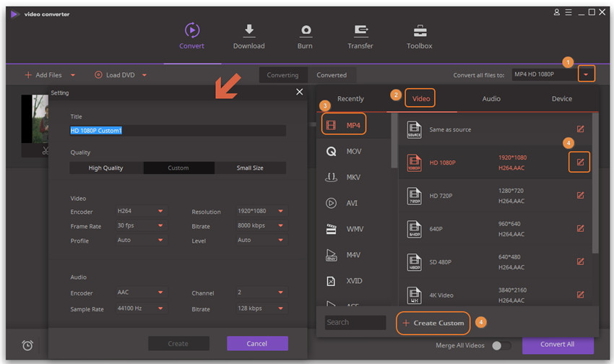The width and height of the screenshot is (614, 364).
Task: Click the preset list scrollbar
Action: (x=595, y=183)
